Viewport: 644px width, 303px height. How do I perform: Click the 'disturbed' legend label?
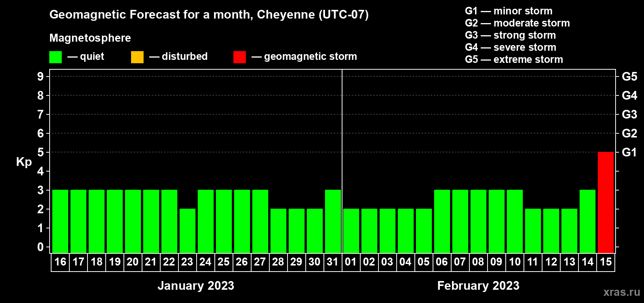[x=185, y=56]
